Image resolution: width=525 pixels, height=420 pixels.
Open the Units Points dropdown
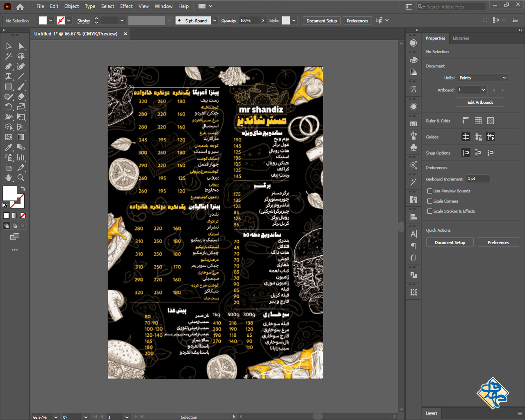point(483,78)
